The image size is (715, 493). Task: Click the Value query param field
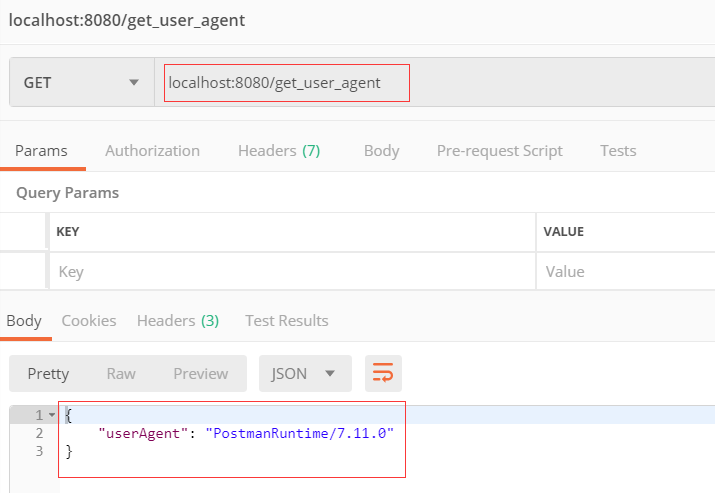click(x=626, y=272)
